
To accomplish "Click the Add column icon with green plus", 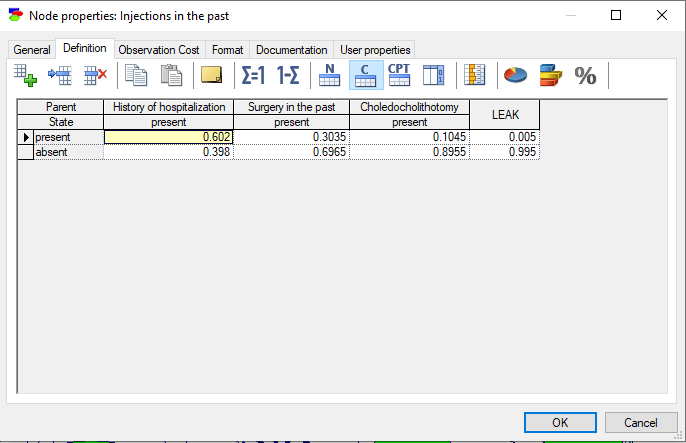I will (25, 75).
